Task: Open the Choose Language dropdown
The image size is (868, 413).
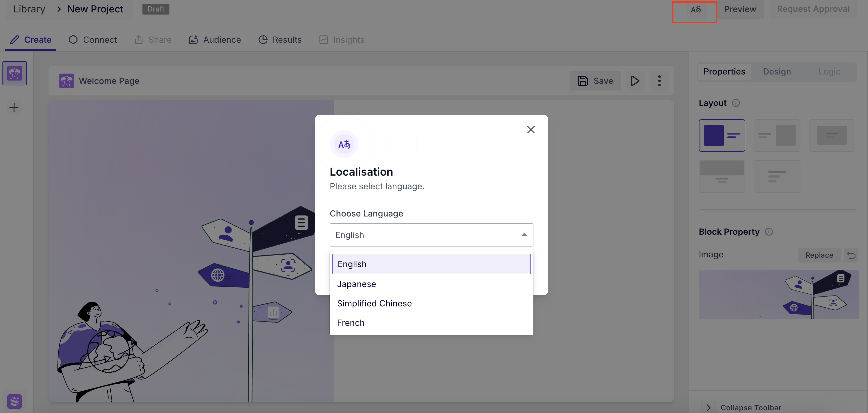Action: pos(431,235)
